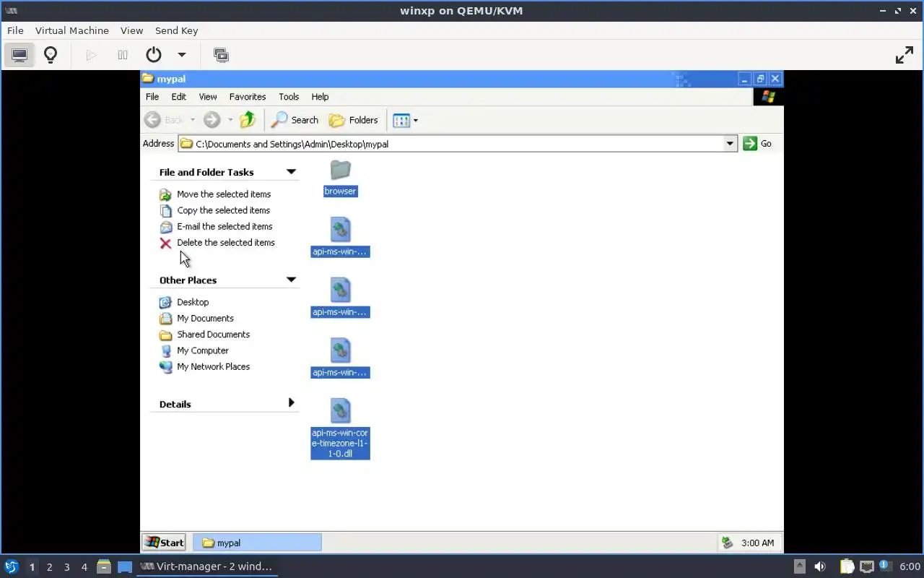Switch to workspace 3 in panel

[66, 567]
